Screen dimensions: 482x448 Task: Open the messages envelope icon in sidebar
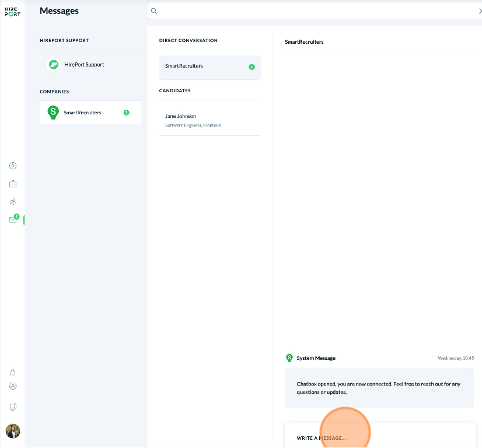13,220
